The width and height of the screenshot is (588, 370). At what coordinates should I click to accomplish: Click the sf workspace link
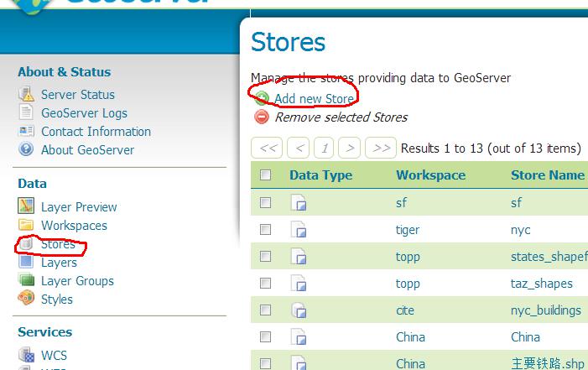click(401, 203)
